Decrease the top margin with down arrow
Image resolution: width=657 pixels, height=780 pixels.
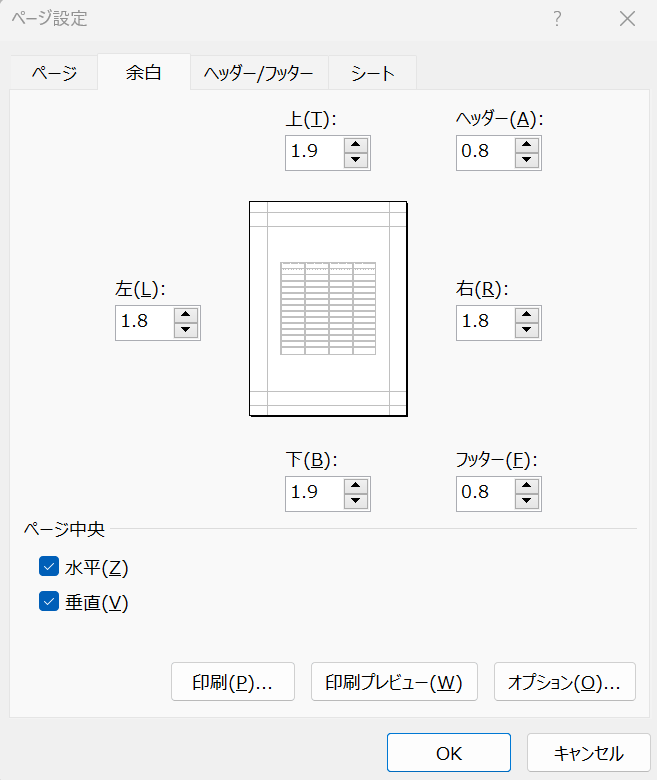[x=356, y=160]
